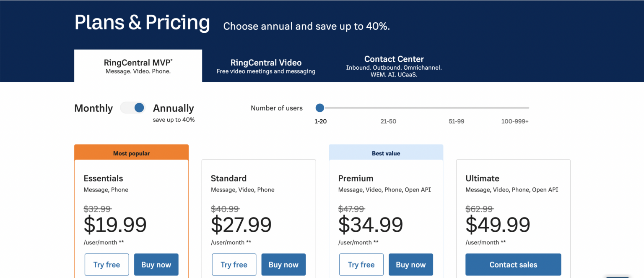The image size is (644, 278).
Task: Click Try free for Standard plan
Action: coord(234,265)
